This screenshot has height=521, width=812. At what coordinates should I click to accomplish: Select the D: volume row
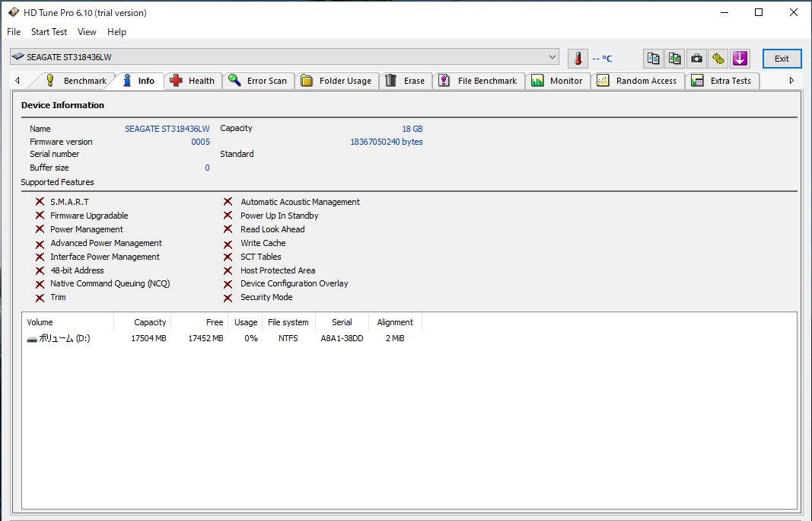click(65, 338)
